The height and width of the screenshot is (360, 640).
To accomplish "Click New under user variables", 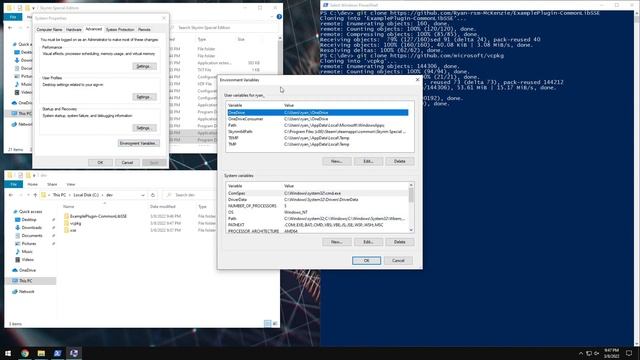I will click(337, 161).
